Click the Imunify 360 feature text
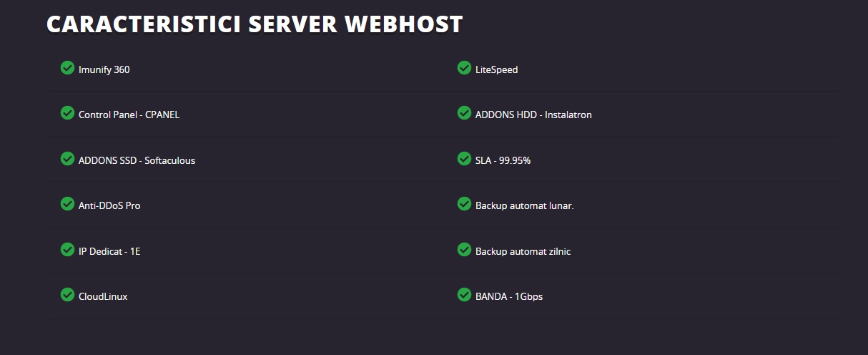 (104, 69)
